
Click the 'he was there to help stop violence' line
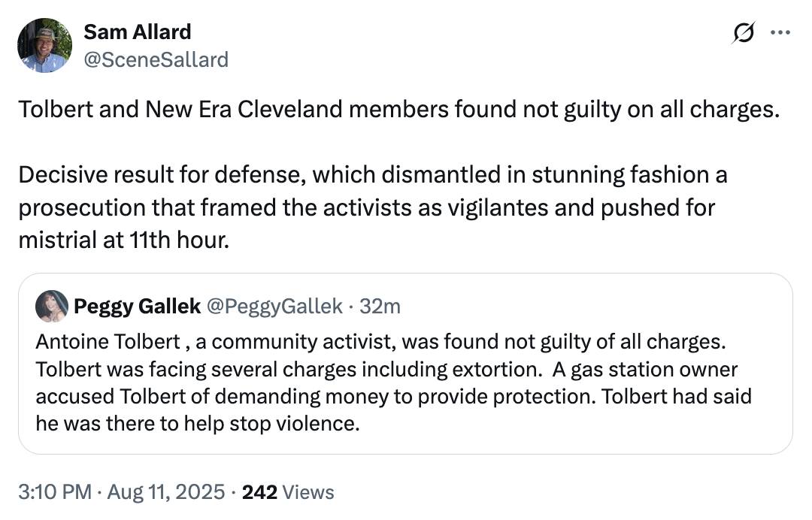[x=197, y=423]
